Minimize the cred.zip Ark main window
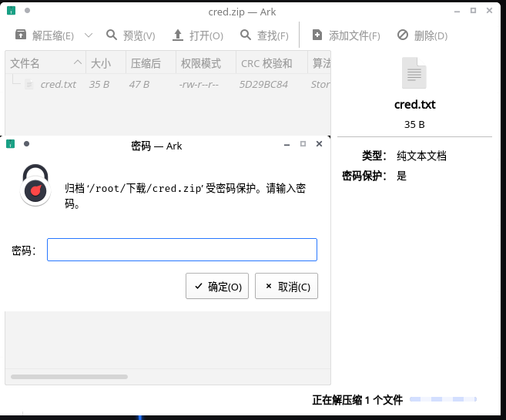This screenshot has height=420, width=506. coord(457,12)
